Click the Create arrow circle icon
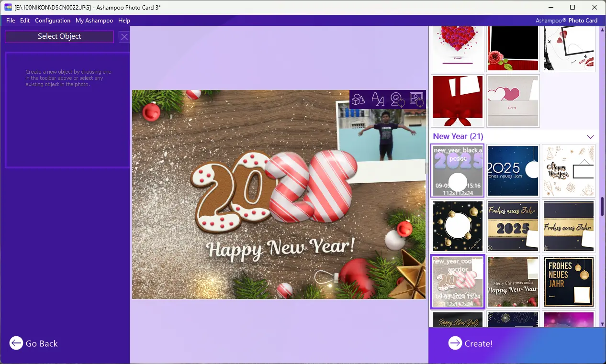Image resolution: width=606 pixels, height=364 pixels. (x=455, y=343)
